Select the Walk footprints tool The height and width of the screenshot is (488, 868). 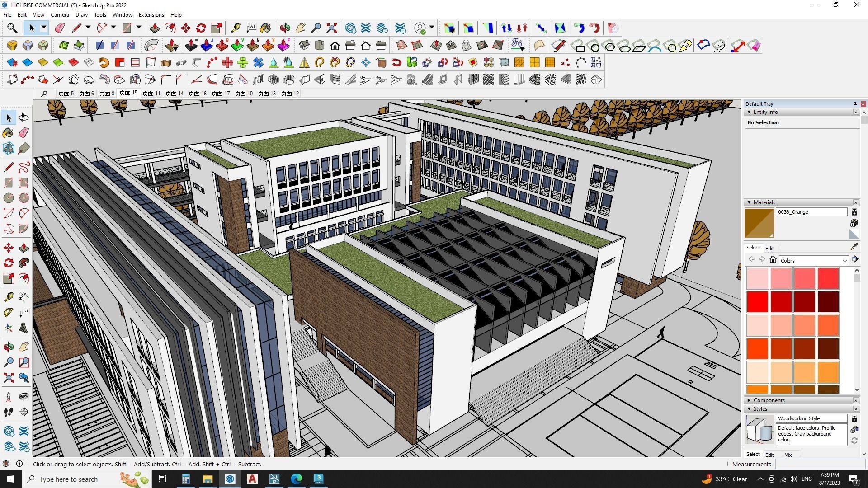(9, 412)
